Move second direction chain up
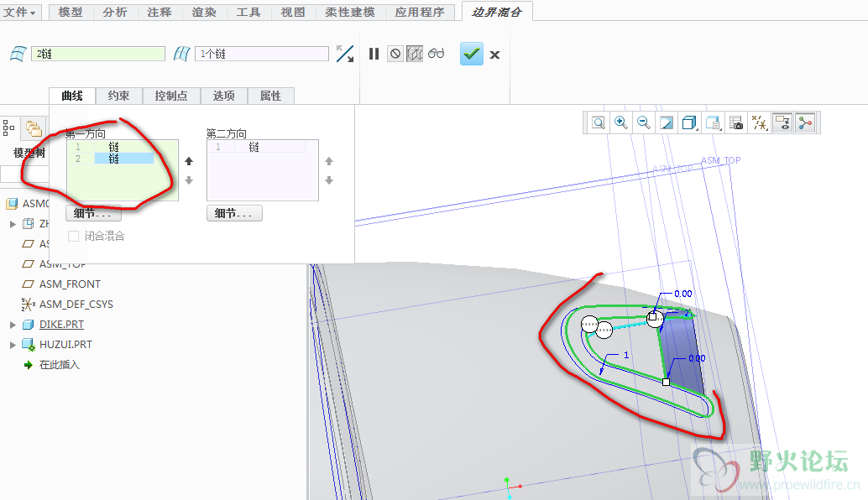This screenshot has height=500, width=868. click(x=329, y=161)
